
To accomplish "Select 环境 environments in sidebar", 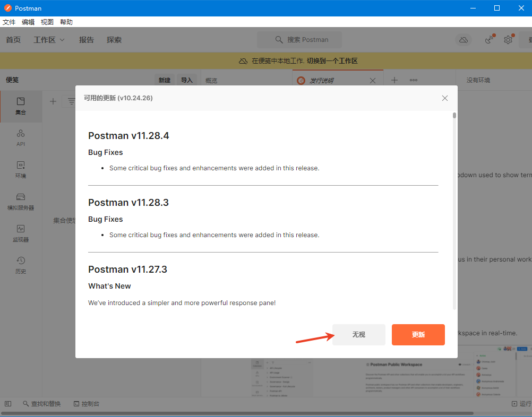I will click(x=21, y=170).
